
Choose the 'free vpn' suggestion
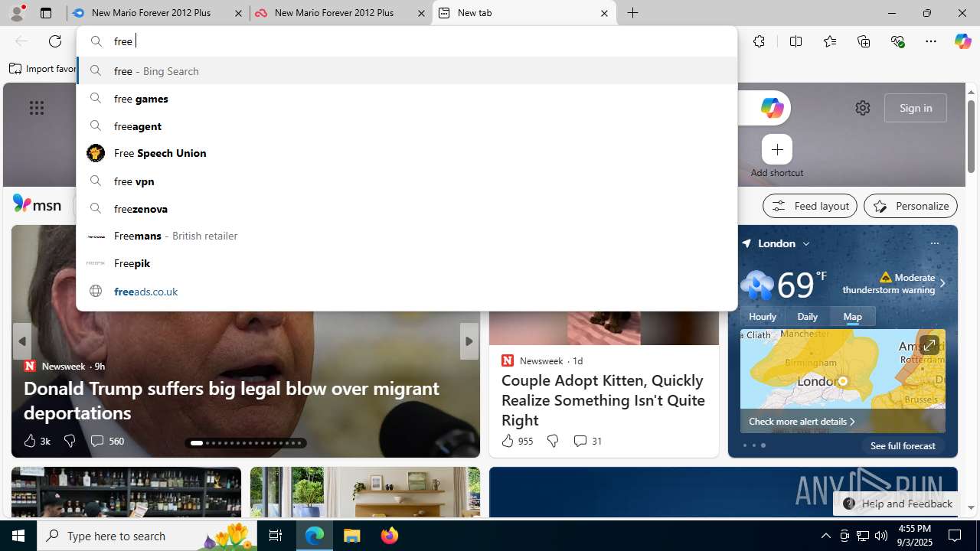coord(407,181)
